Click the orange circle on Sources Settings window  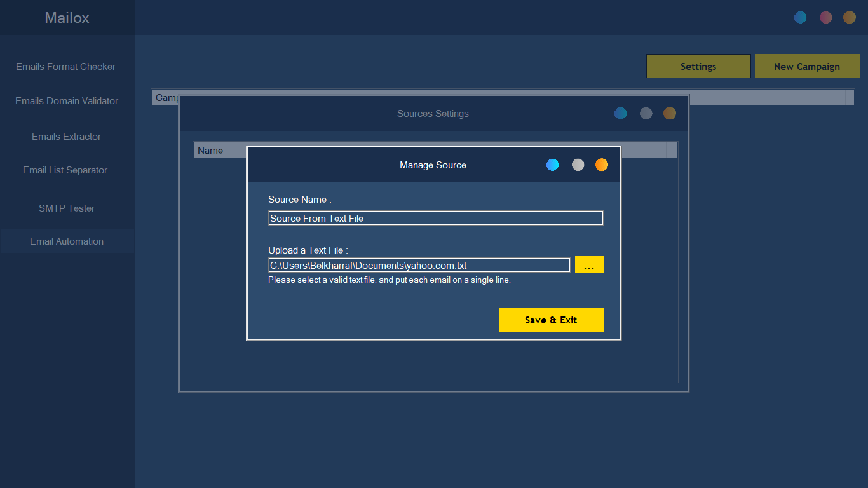[669, 113]
